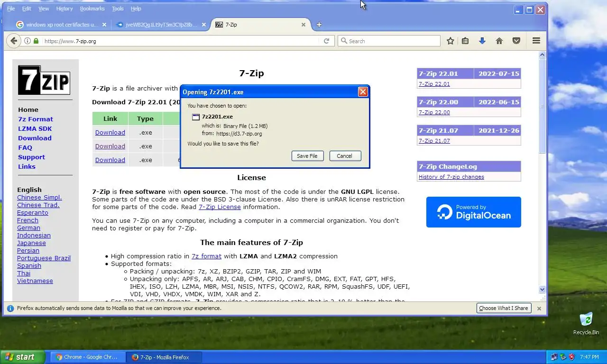Click the first Download link in table

click(110, 132)
